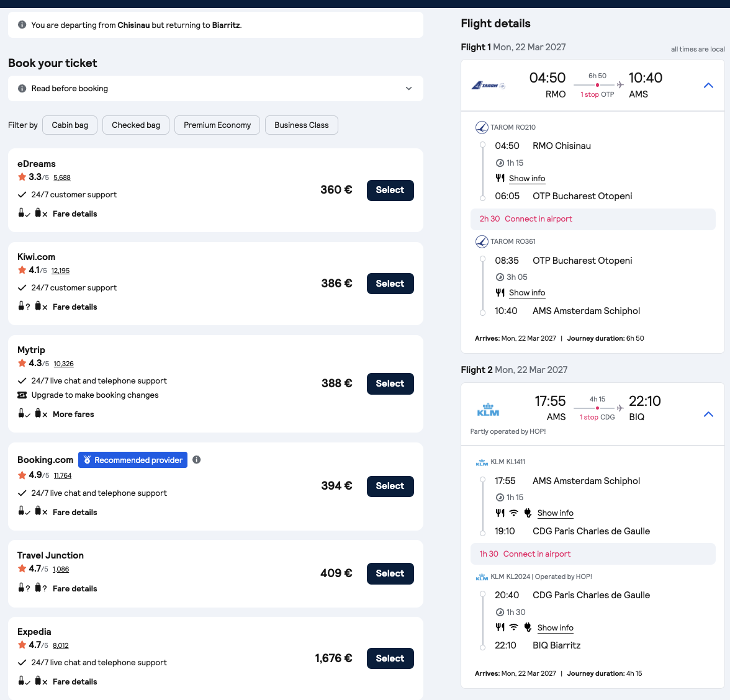Click Kiwi.com checked bag not included icon
Screen dimensions: 730x700
[x=41, y=307]
